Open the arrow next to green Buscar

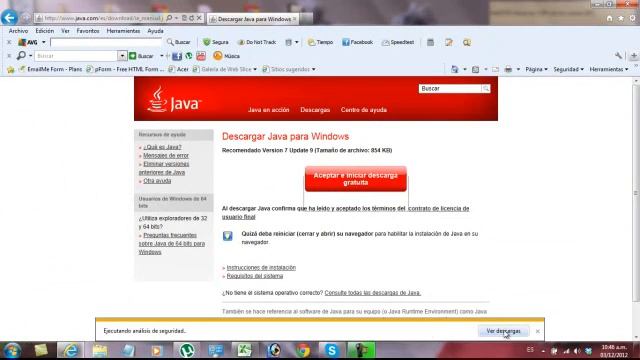pyautogui.click(x=161, y=56)
